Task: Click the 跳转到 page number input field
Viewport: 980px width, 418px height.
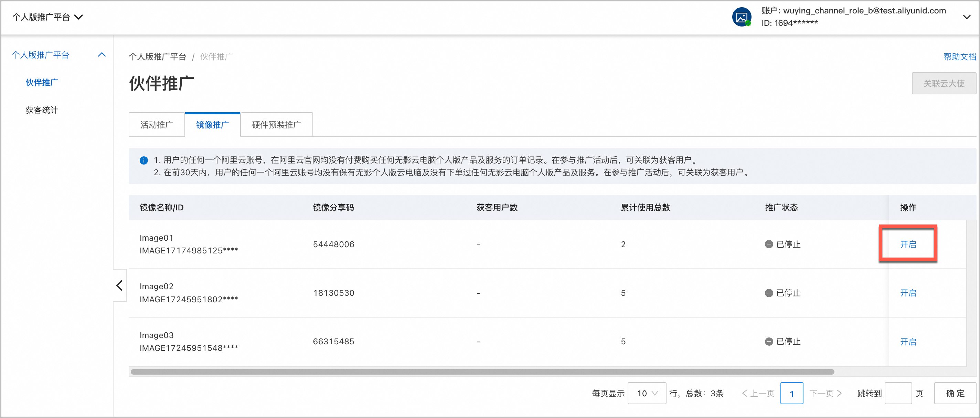Action: tap(898, 393)
